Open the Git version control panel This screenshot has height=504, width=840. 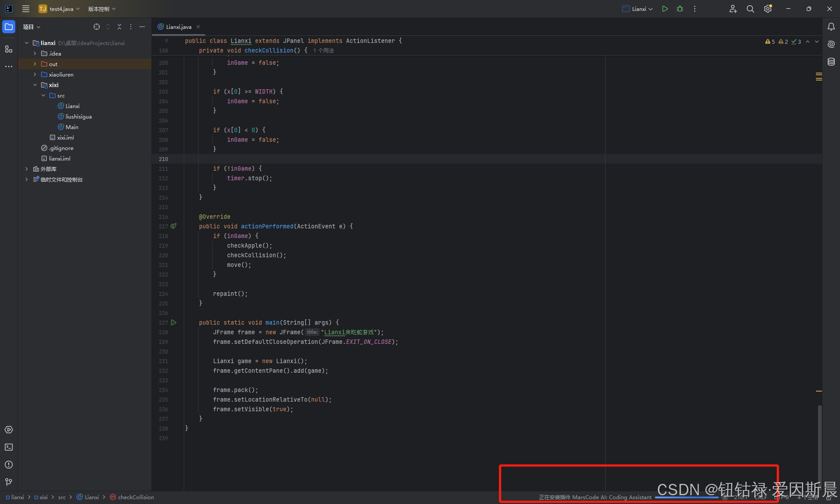pos(9,482)
